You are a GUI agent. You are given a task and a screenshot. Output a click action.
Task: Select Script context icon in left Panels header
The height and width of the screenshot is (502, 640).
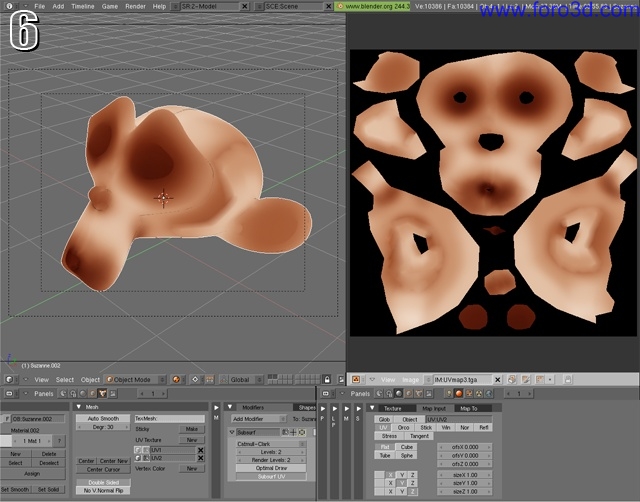tap(73, 393)
